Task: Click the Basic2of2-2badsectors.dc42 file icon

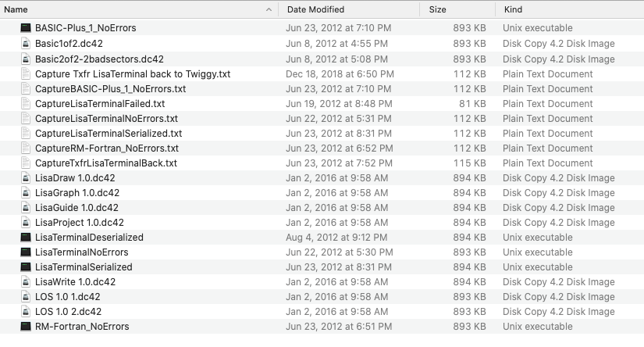Action: 26,59
